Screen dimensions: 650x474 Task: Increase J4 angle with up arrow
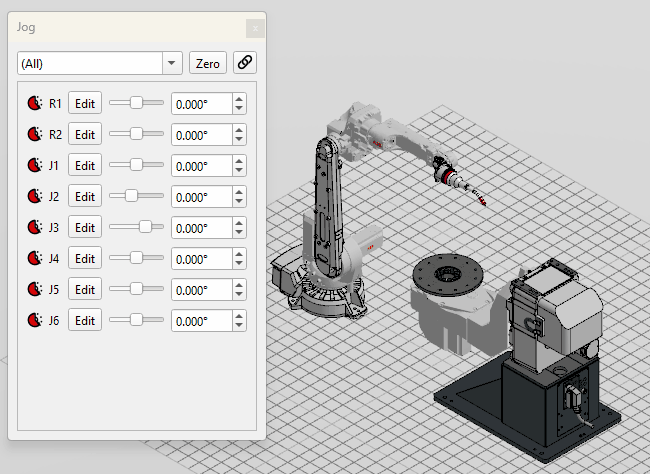(x=239, y=254)
